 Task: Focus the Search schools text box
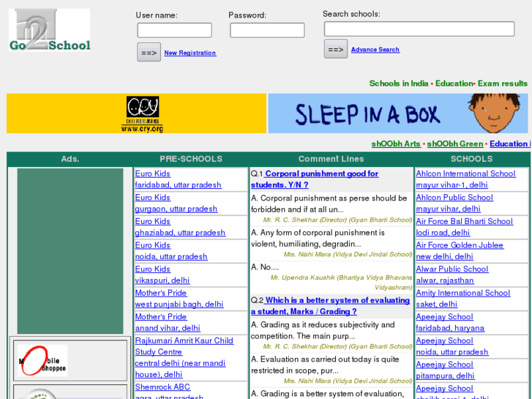click(419, 29)
